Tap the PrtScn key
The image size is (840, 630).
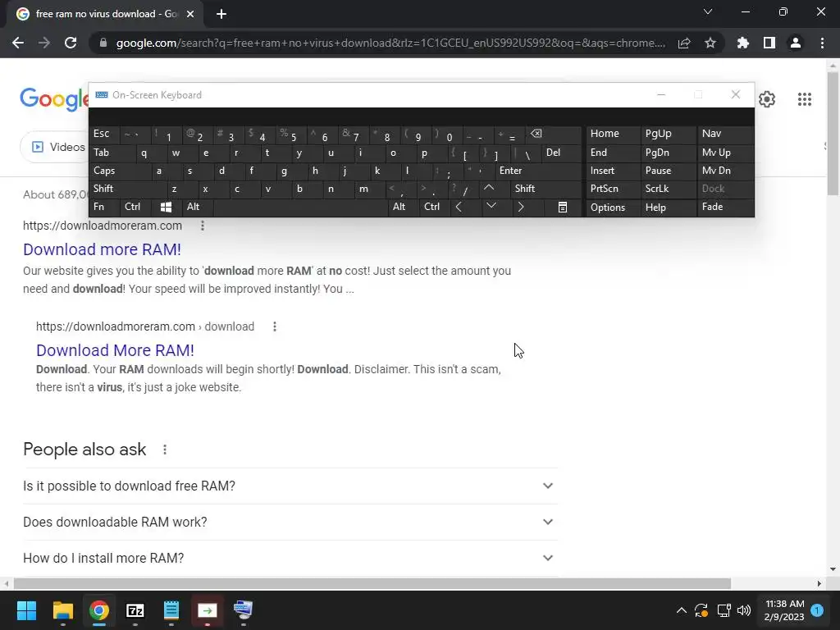click(x=613, y=189)
